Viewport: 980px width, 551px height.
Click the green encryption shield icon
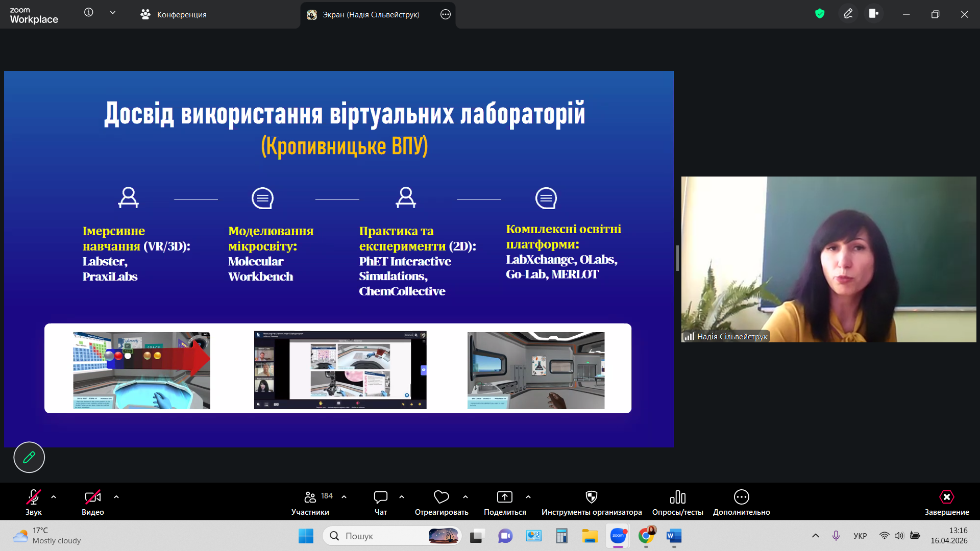click(820, 14)
